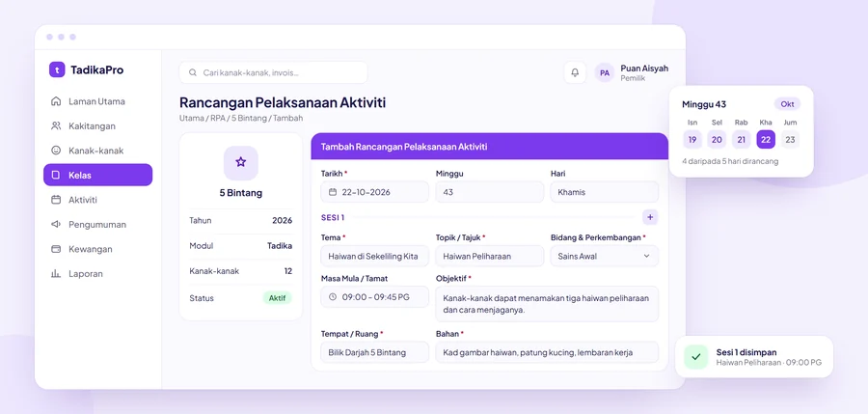Click the Kanak-kanak count 12
Viewport: 868px width, 414px height.
pyautogui.click(x=287, y=271)
